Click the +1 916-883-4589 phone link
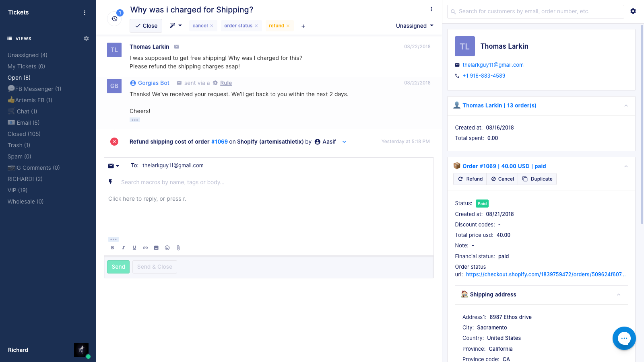644x362 pixels. pyautogui.click(x=484, y=76)
